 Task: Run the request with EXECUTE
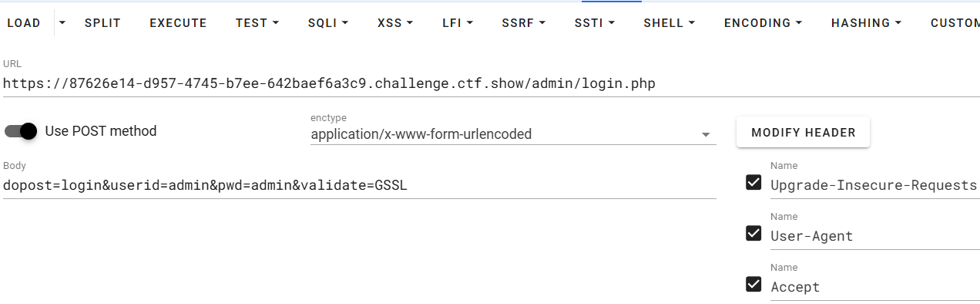click(x=178, y=23)
